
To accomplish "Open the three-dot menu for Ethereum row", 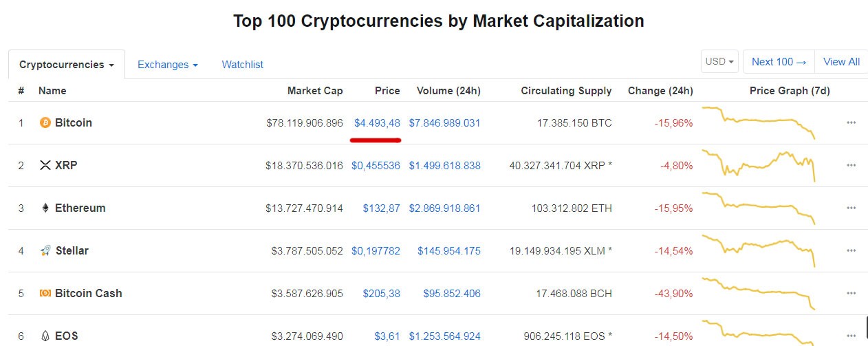I will pos(851,208).
